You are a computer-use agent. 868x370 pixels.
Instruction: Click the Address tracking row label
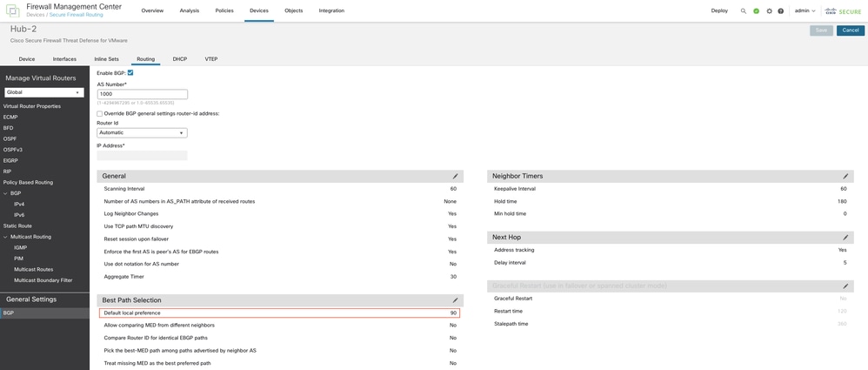tap(514, 250)
